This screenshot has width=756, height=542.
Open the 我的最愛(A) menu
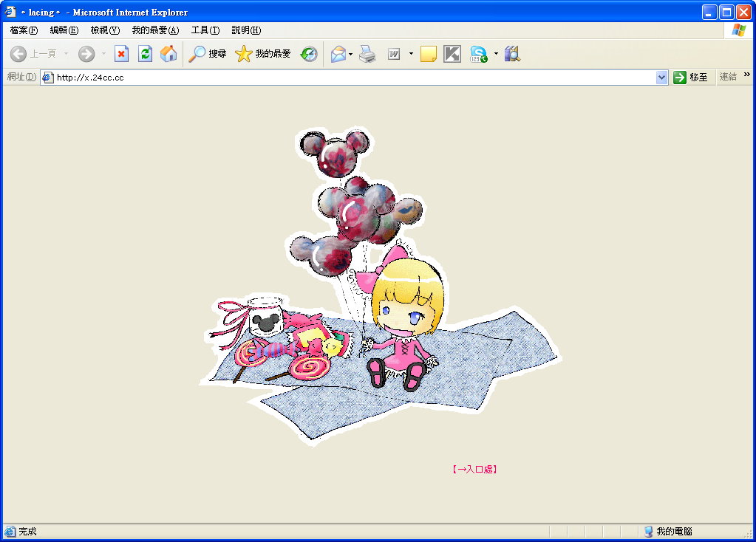(155, 30)
